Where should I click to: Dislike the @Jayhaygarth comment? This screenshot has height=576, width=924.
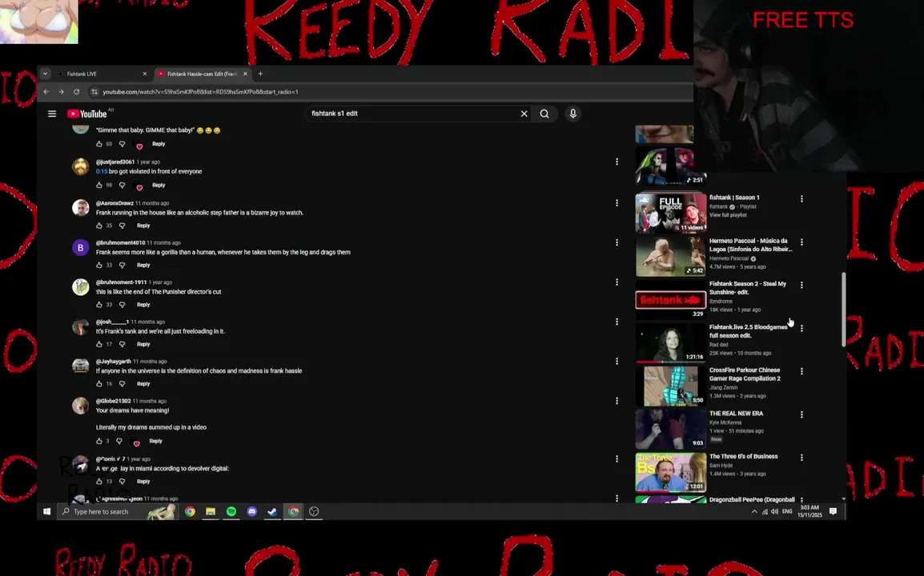122,383
